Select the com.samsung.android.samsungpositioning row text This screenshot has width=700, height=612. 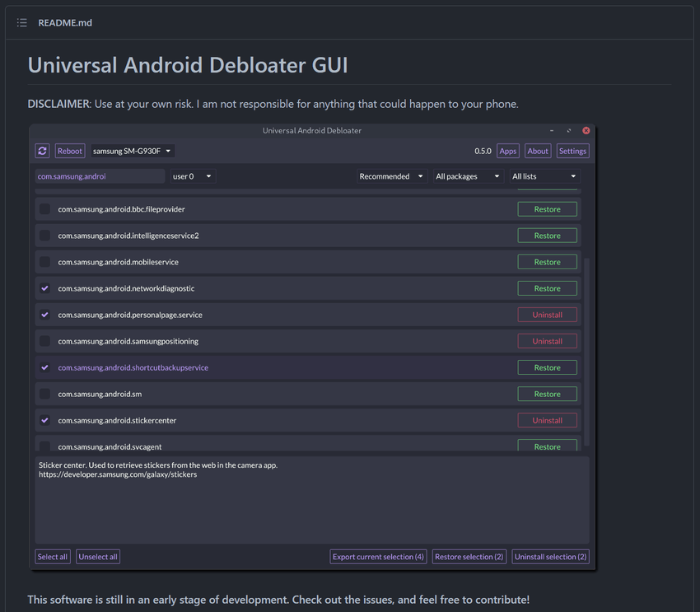tap(128, 341)
